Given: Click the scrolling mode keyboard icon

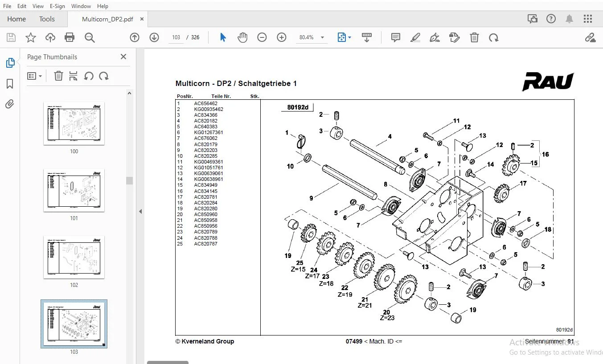Looking at the screenshot, I should (x=367, y=37).
